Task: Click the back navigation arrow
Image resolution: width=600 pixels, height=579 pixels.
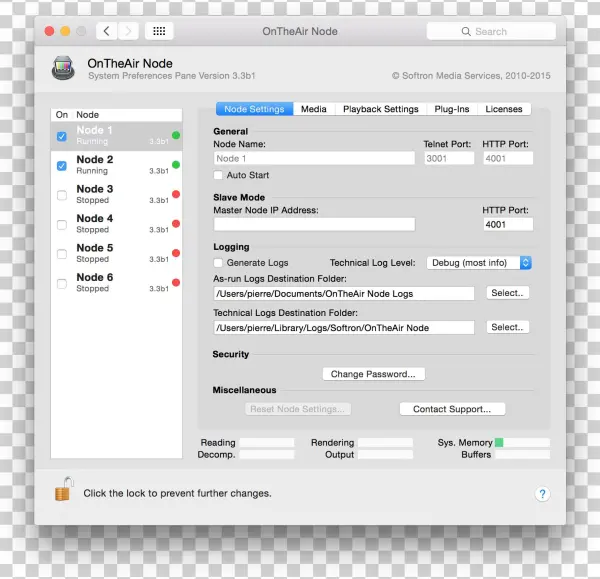Action: tap(106, 31)
